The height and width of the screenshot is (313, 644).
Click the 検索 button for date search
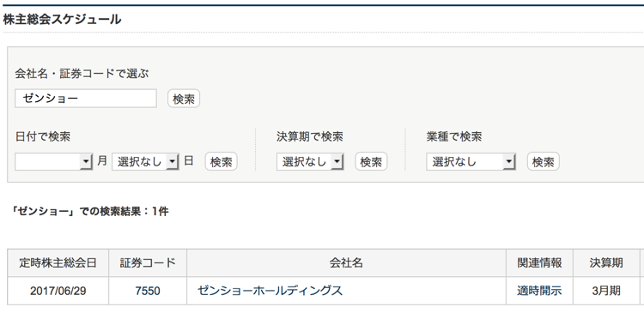point(221,161)
